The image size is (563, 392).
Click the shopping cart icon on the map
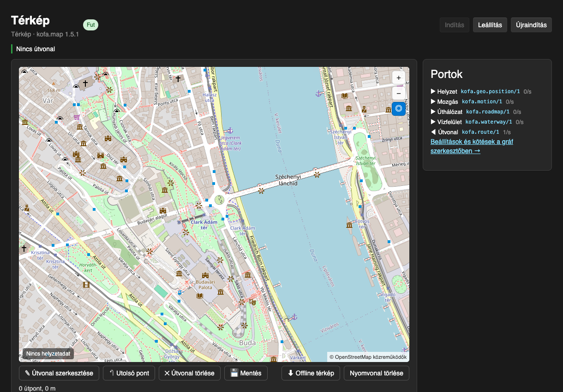click(x=76, y=117)
